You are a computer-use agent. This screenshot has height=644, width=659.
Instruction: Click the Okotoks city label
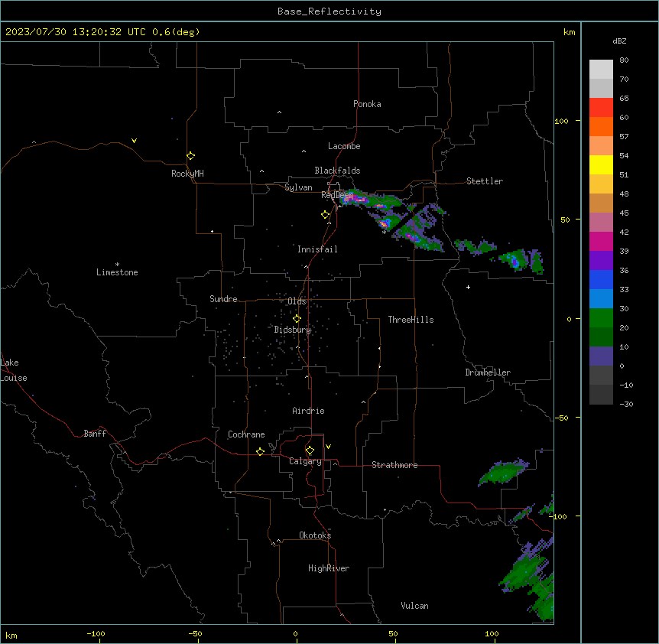[315, 535]
